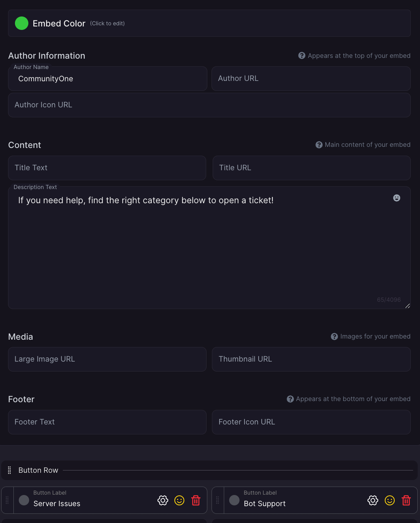Open settings for Server Issues button
Screen dimensions: 420x523
tap(163, 500)
